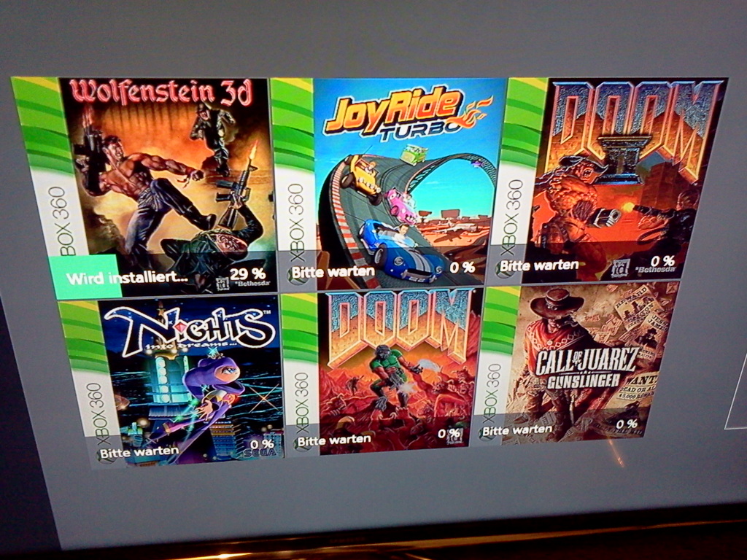The height and width of the screenshot is (560, 747).
Task: Click 'Bitte warten' on Nights tile
Action: point(139,451)
